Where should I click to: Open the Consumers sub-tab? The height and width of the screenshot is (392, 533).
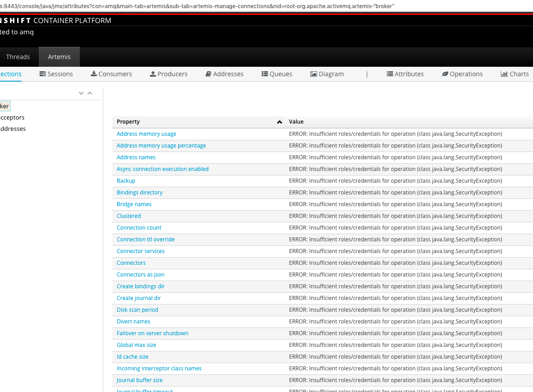(111, 74)
